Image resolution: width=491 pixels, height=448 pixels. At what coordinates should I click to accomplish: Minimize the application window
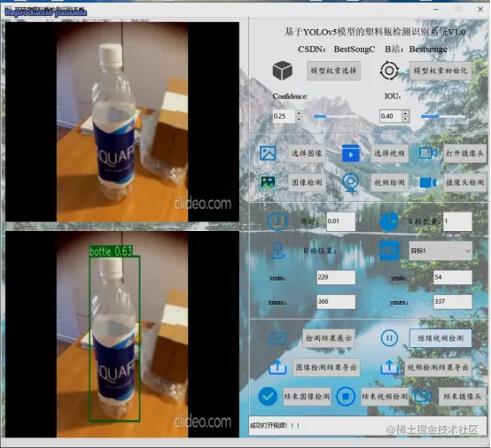point(436,10)
